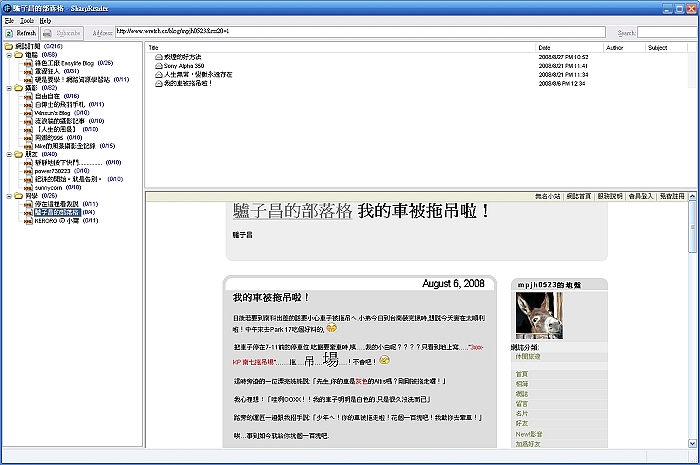The width and height of the screenshot is (700, 465).
Task: Click the 服務說明 link in page header
Action: (x=610, y=196)
